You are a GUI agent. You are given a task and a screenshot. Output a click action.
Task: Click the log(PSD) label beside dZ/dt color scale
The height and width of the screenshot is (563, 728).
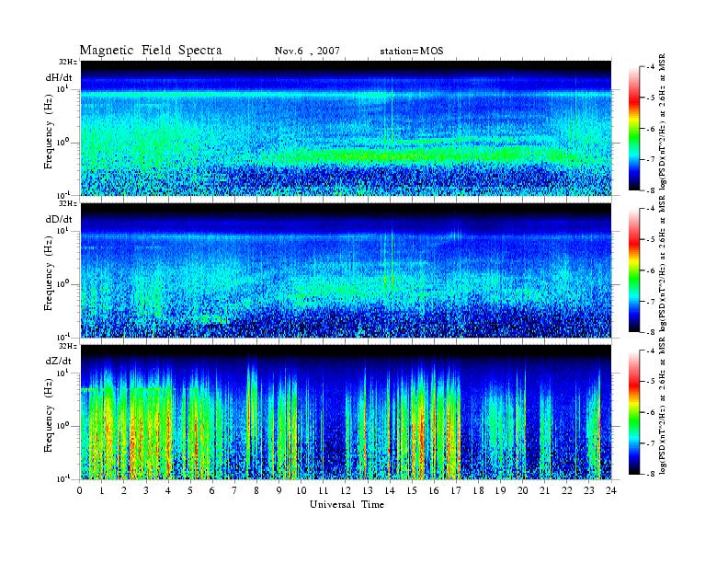pyautogui.click(x=664, y=405)
